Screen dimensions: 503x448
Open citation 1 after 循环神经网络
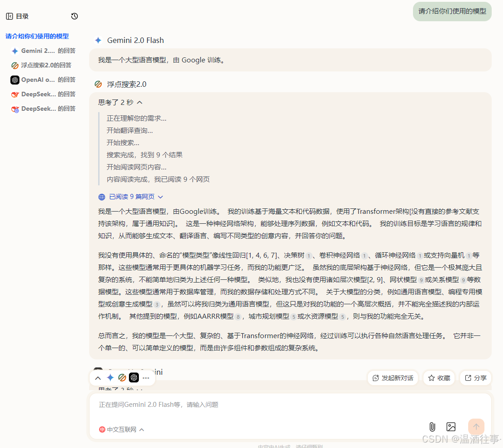(420, 256)
